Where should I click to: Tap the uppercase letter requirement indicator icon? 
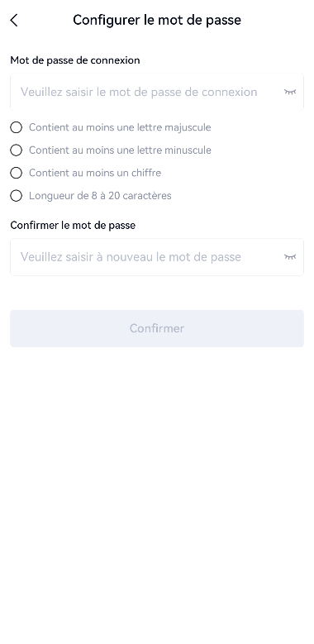16,128
